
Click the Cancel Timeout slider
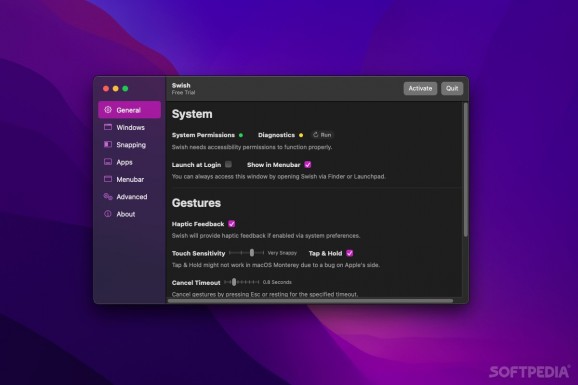pyautogui.click(x=242, y=282)
